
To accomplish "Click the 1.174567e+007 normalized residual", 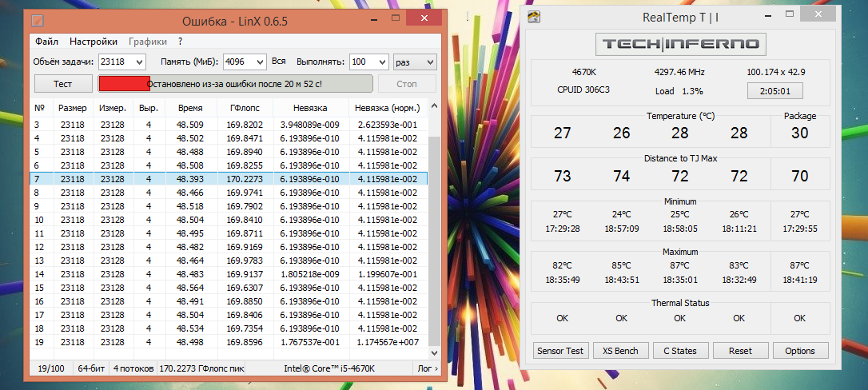I will coord(388,342).
